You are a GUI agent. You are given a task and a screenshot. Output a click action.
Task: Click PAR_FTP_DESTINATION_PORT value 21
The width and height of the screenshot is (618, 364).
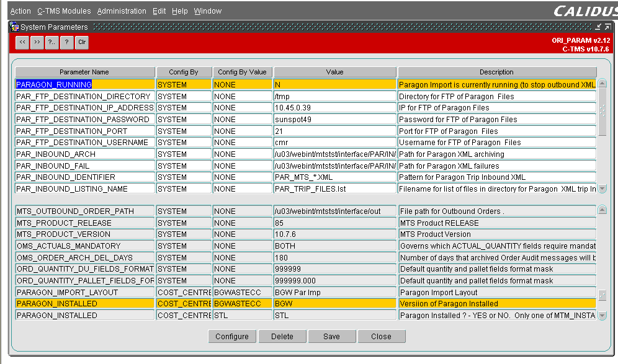pos(335,131)
